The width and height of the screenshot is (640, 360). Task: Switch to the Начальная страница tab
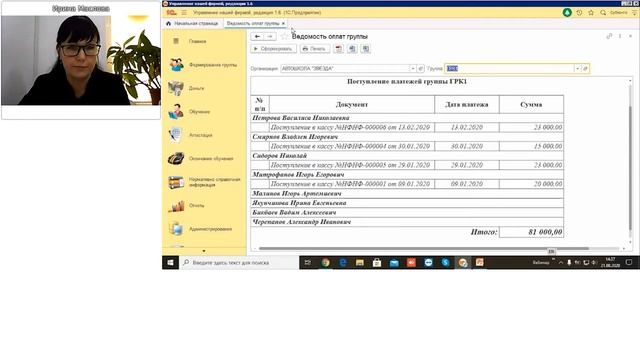click(x=192, y=24)
